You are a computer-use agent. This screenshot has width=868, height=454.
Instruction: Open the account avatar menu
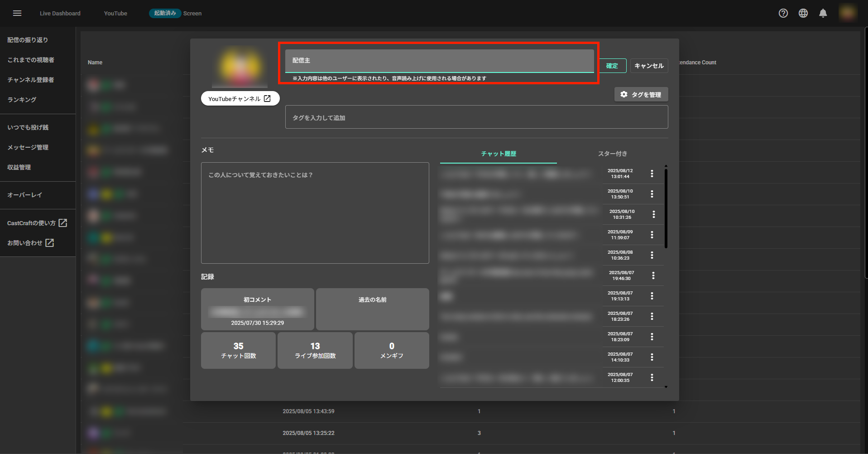coord(848,13)
